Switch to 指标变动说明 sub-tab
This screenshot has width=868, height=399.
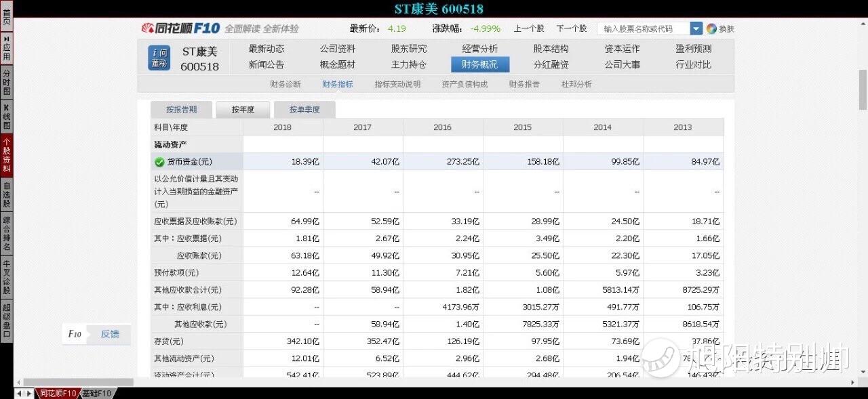[398, 84]
